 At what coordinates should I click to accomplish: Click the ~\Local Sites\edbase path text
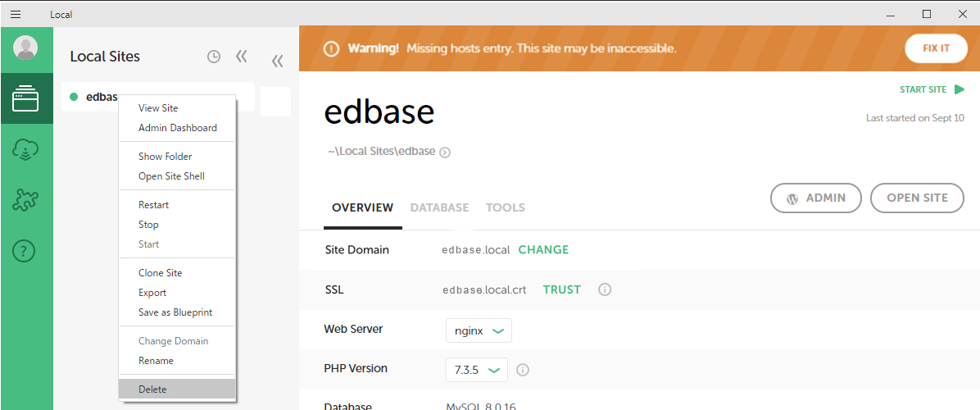click(x=381, y=151)
